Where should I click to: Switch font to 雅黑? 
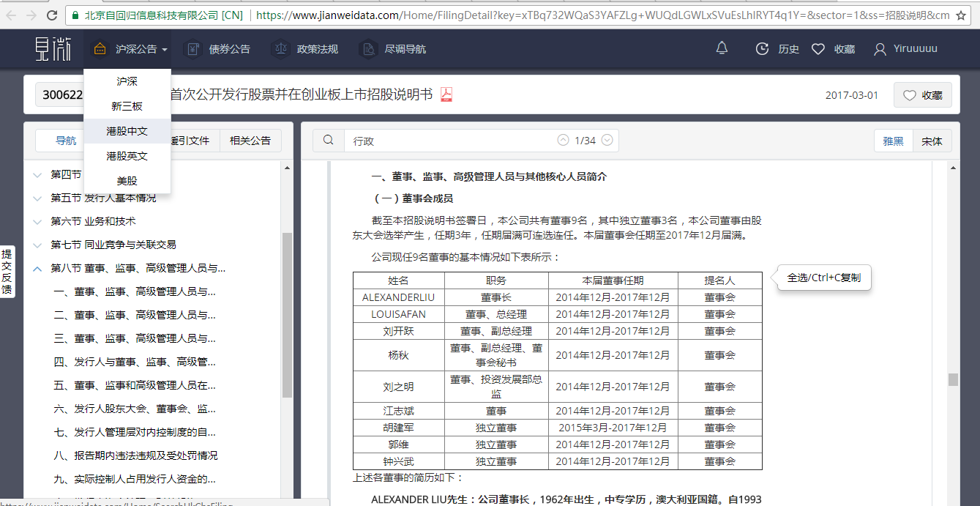tap(893, 141)
